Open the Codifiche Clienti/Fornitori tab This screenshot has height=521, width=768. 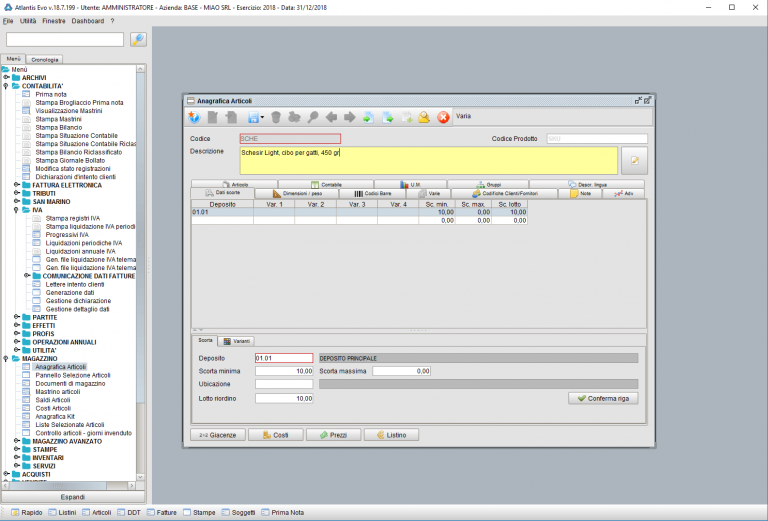(504, 193)
